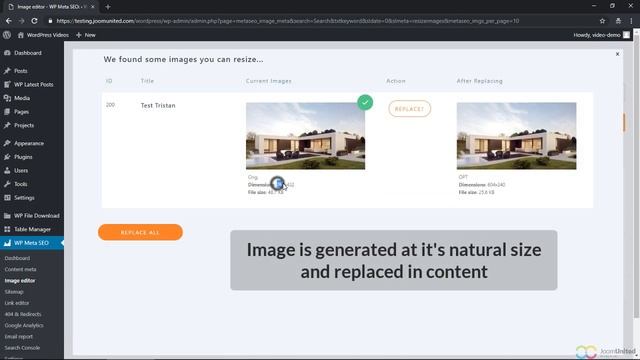Click the Tools wrench icon
Image resolution: width=640 pixels, height=360 pixels.
click(7, 184)
